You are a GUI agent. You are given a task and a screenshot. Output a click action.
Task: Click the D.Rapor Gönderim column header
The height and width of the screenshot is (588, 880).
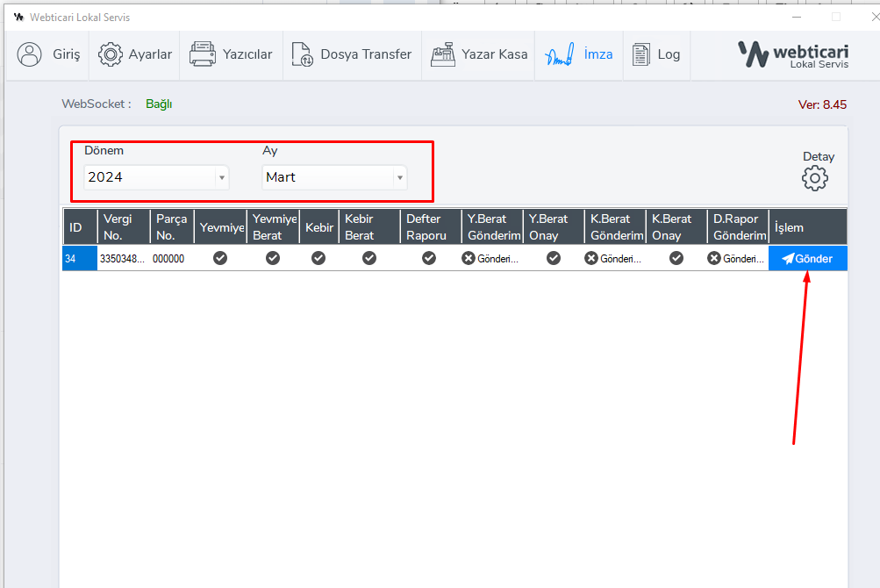[x=738, y=227]
